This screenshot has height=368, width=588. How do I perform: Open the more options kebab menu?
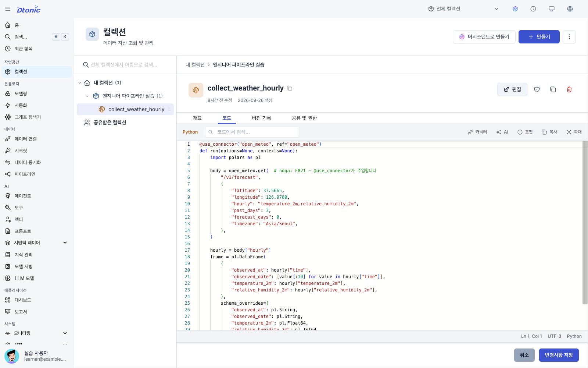569,37
